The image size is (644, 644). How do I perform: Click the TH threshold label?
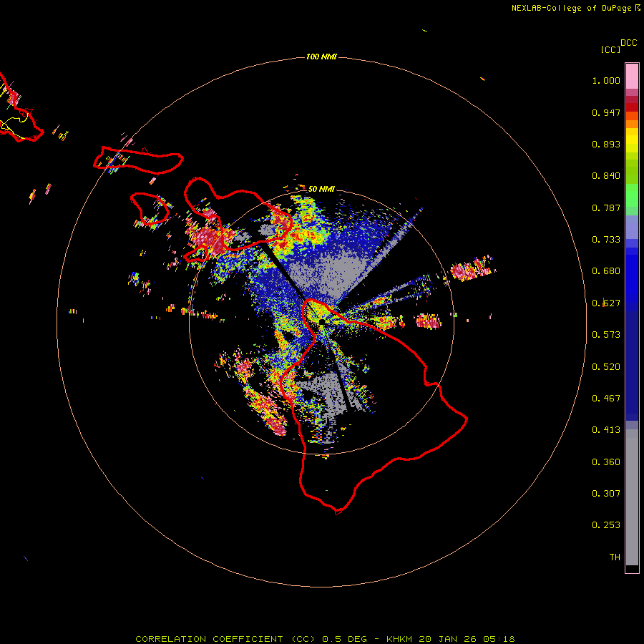[x=615, y=557]
